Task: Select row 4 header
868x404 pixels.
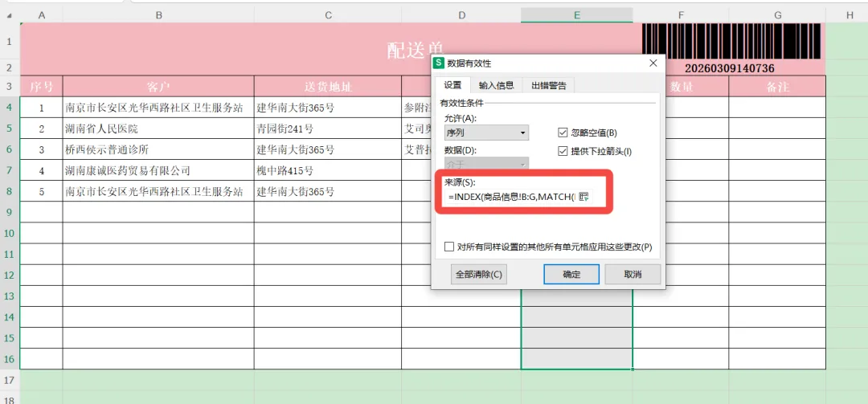Action: point(9,108)
